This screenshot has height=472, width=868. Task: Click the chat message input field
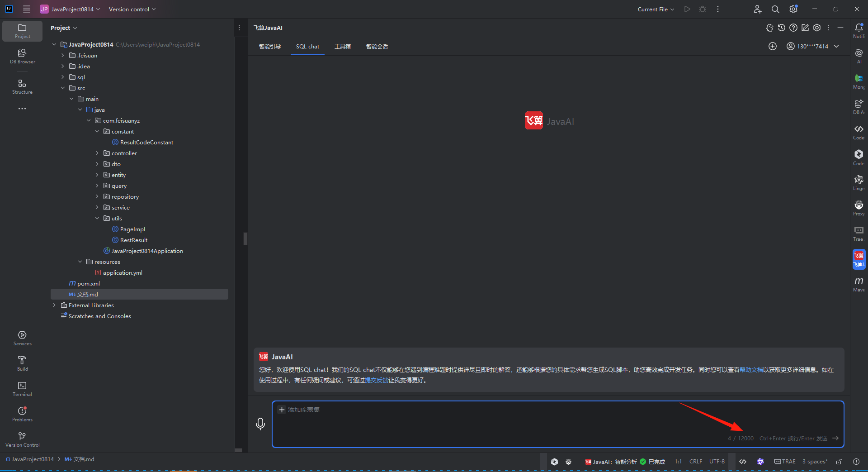pyautogui.click(x=558, y=424)
